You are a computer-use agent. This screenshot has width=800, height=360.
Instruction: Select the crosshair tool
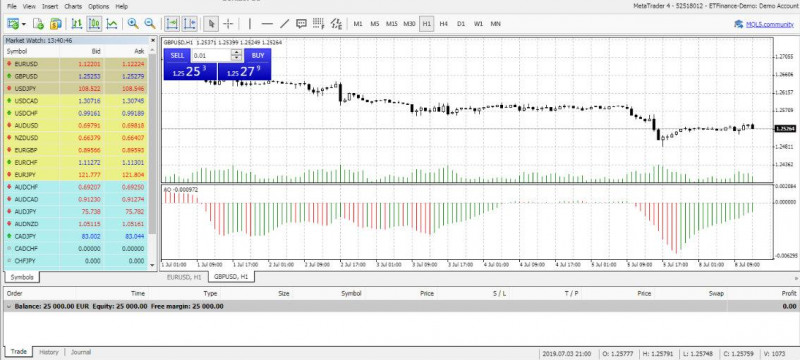[x=228, y=23]
